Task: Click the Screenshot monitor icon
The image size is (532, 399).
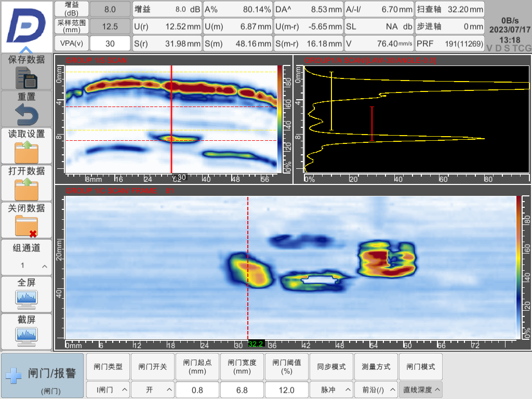Action: click(26, 336)
